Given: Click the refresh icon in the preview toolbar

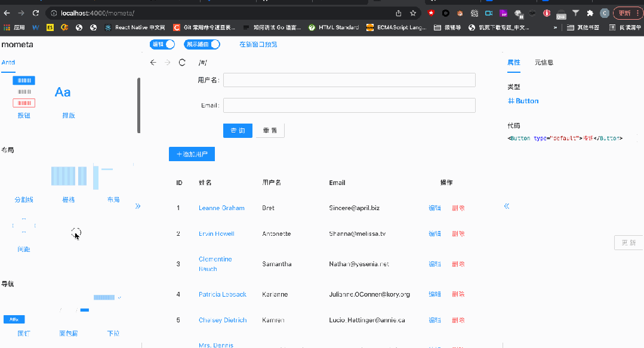Looking at the screenshot, I should 182,62.
